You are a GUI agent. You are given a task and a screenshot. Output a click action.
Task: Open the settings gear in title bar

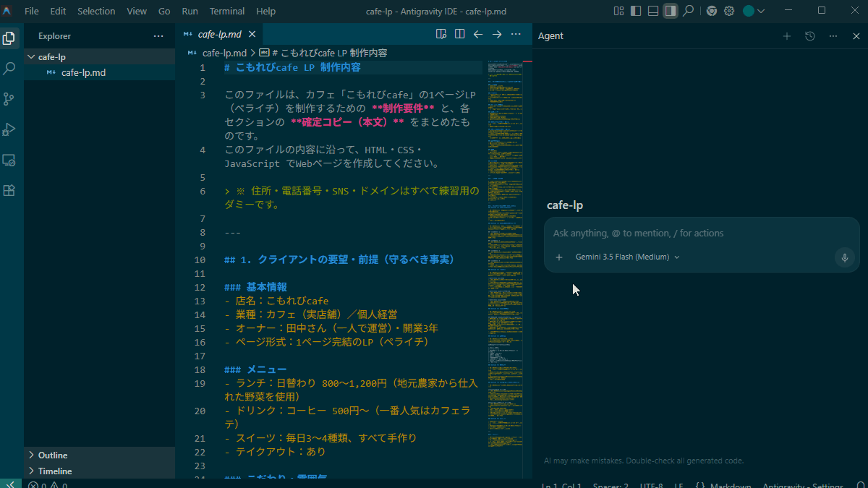[x=729, y=11]
